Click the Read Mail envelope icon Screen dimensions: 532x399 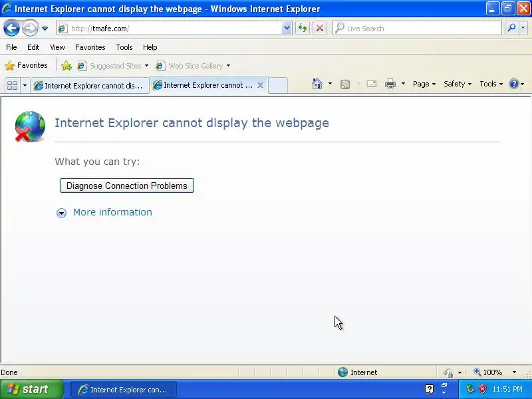(x=372, y=84)
